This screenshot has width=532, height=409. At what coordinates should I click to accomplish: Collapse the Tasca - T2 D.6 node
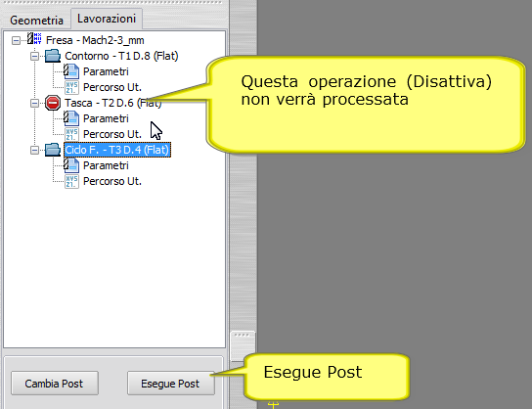[x=34, y=103]
